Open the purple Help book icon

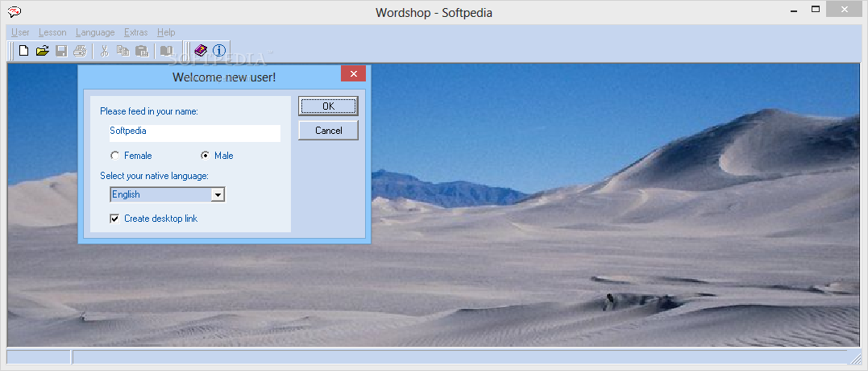201,51
